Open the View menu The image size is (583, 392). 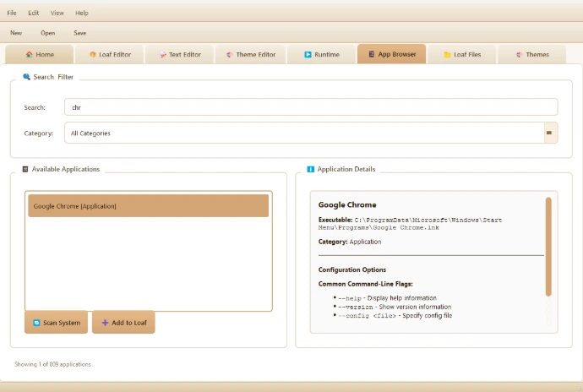click(x=57, y=13)
